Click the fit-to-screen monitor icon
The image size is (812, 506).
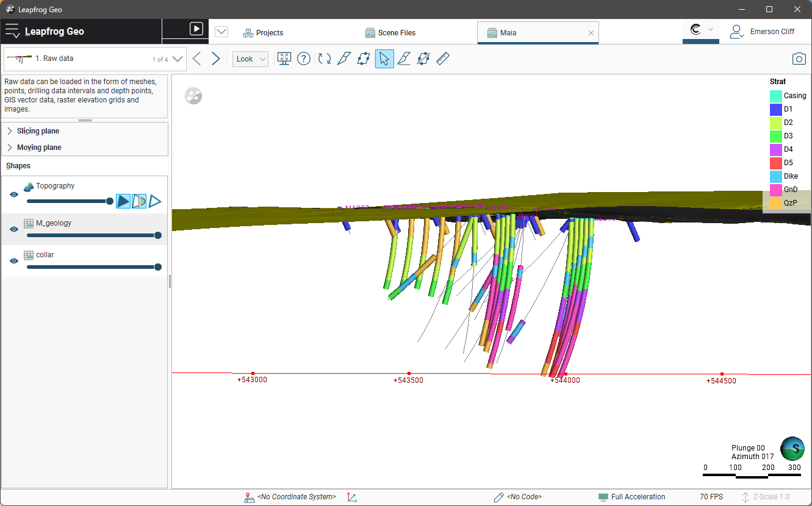[284, 59]
